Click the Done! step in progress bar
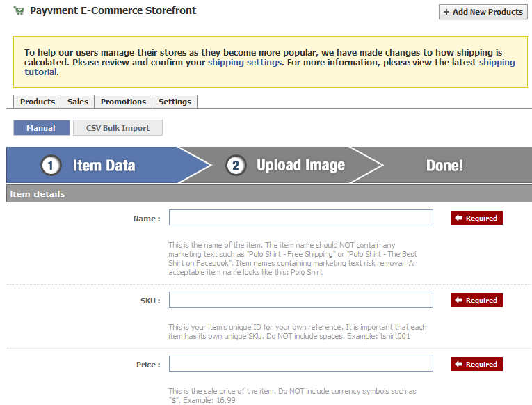The height and width of the screenshot is (405, 532). click(444, 166)
